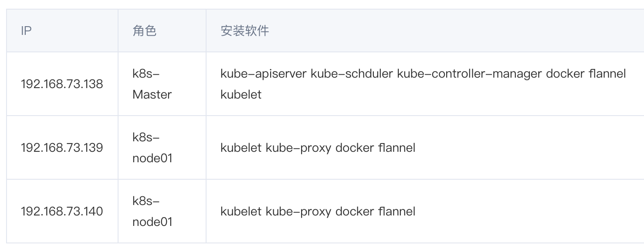This screenshot has height=246, width=644.
Task: Select IP address 192.168.73.139 cell
Action: pyautogui.click(x=62, y=147)
